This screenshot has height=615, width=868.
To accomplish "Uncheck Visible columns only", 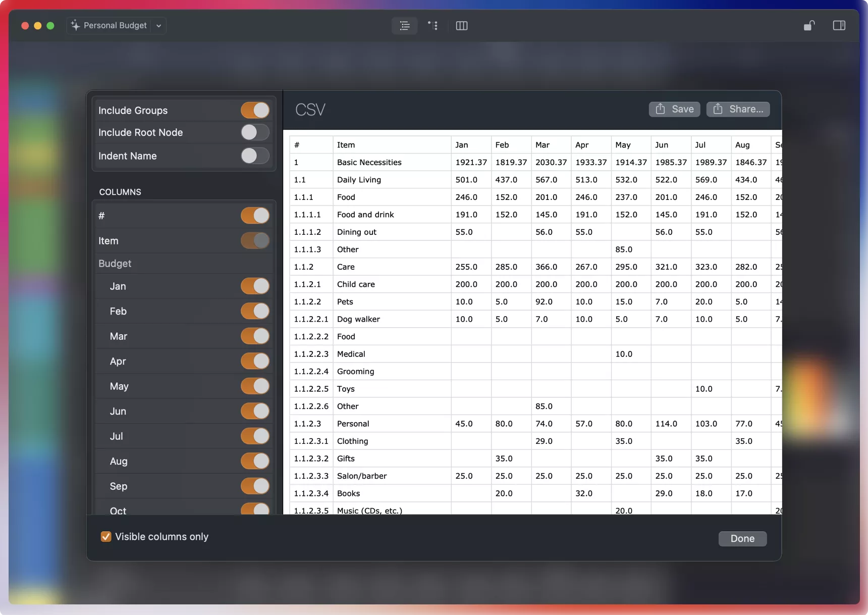I will point(105,536).
